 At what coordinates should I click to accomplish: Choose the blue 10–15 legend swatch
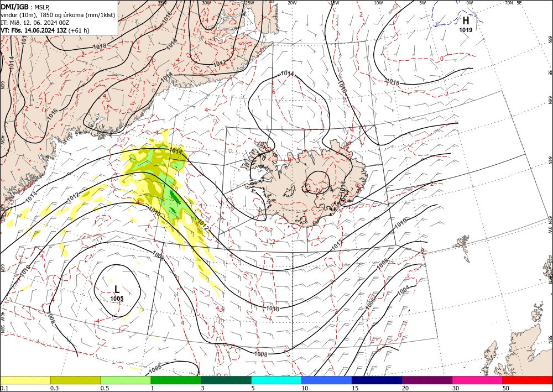point(327,380)
